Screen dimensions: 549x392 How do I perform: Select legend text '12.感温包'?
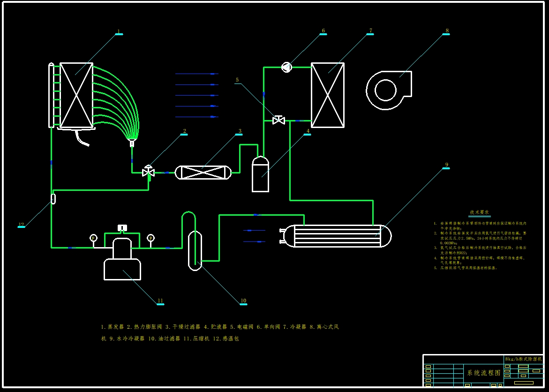tap(226, 339)
